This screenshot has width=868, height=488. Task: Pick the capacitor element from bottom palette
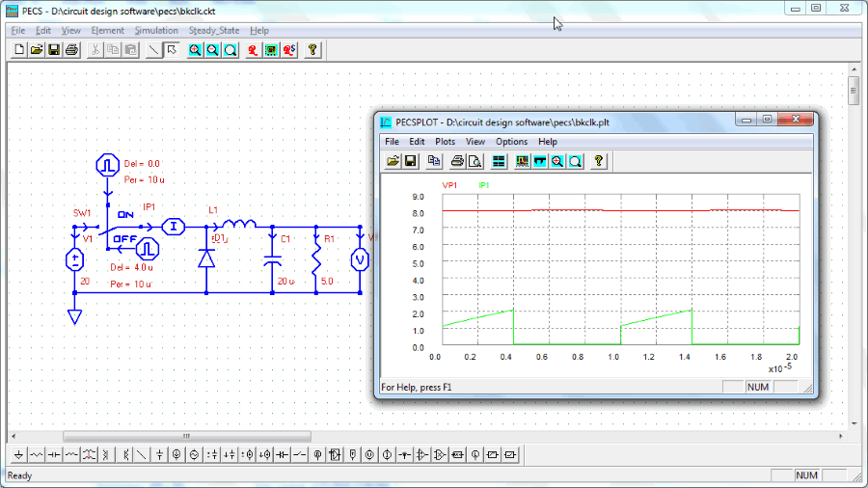pyautogui.click(x=54, y=455)
